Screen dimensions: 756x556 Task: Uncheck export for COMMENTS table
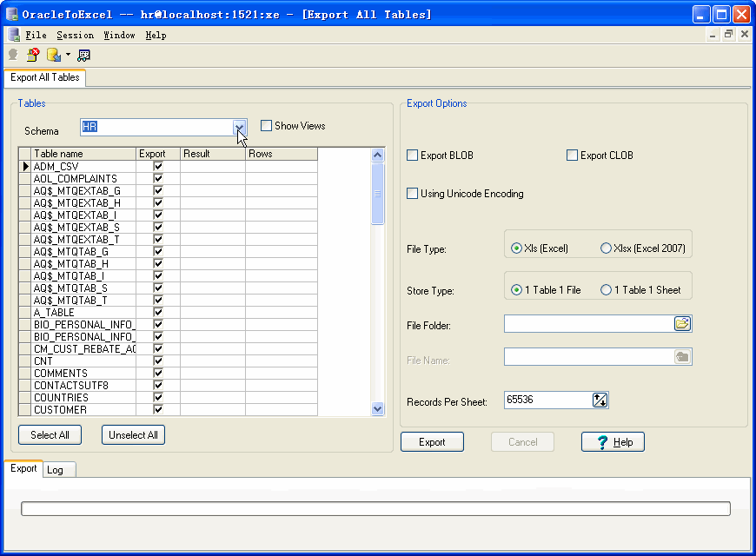tap(158, 374)
